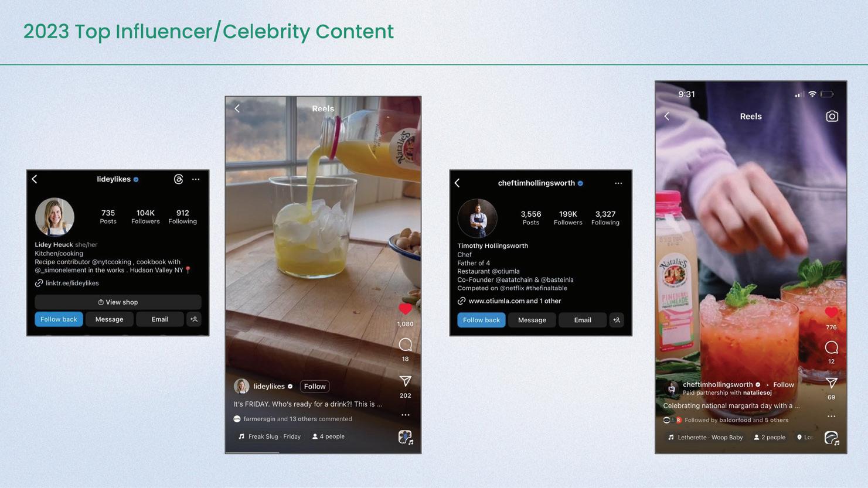Open Timothy Hollingsworth's profile picture
Image resolution: width=868 pixels, height=488 pixels.
(x=477, y=219)
